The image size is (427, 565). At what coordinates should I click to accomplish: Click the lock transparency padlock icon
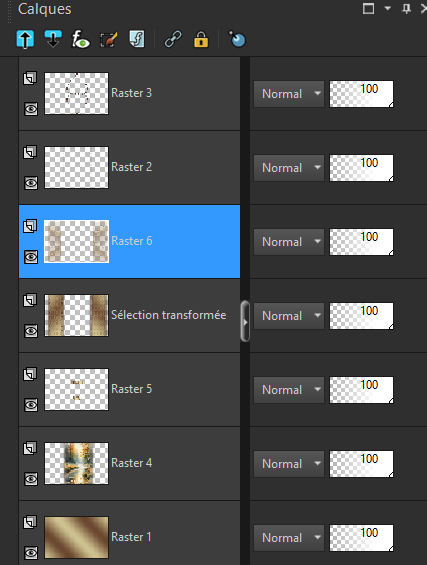coord(201,39)
